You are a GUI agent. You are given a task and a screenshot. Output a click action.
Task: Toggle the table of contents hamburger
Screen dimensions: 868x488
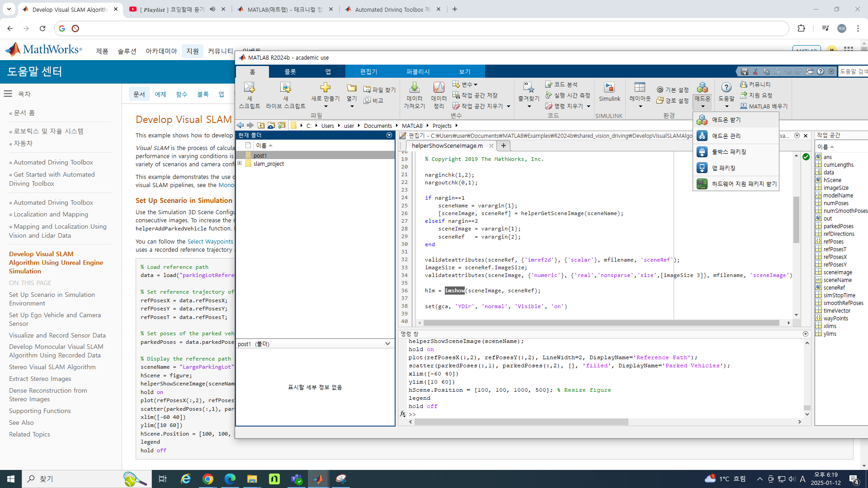[8, 94]
